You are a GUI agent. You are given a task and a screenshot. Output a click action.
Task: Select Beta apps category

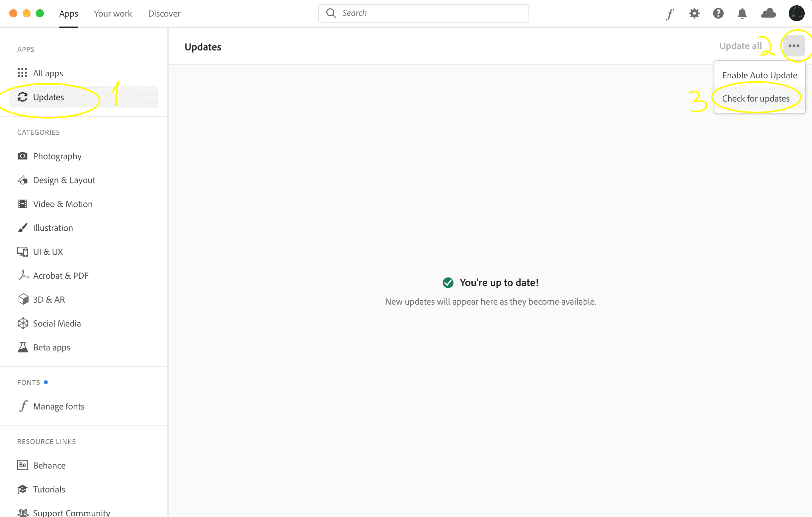(51, 347)
